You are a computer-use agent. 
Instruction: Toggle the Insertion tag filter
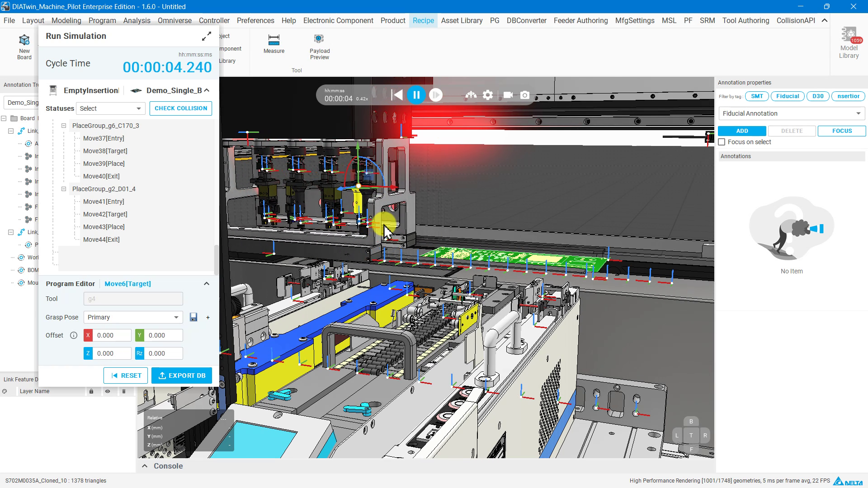coord(848,96)
